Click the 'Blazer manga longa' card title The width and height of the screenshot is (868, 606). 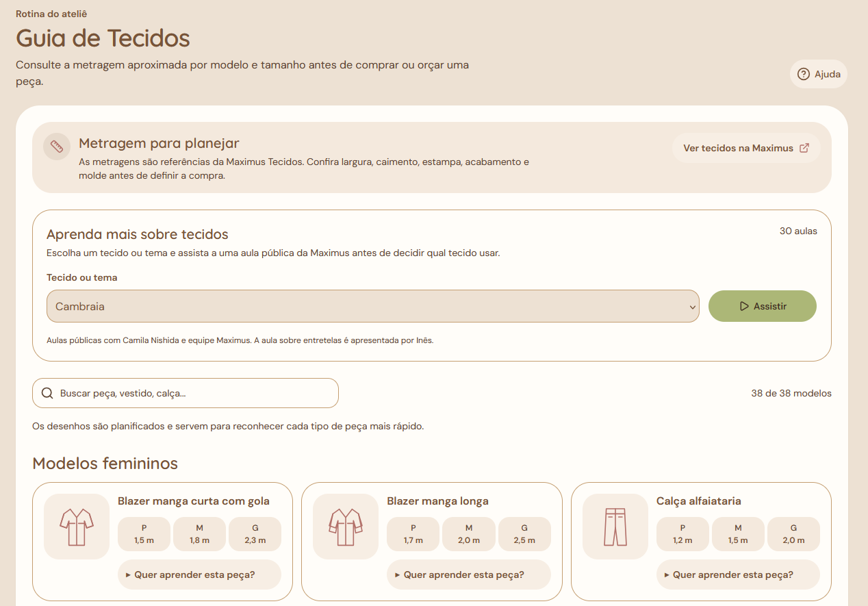[x=437, y=501]
